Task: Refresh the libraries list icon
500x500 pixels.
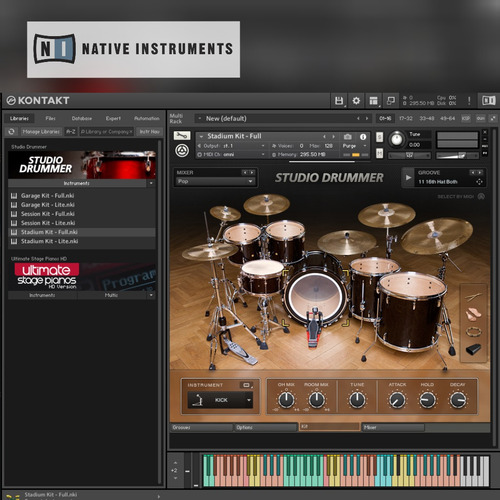Action: (11, 132)
